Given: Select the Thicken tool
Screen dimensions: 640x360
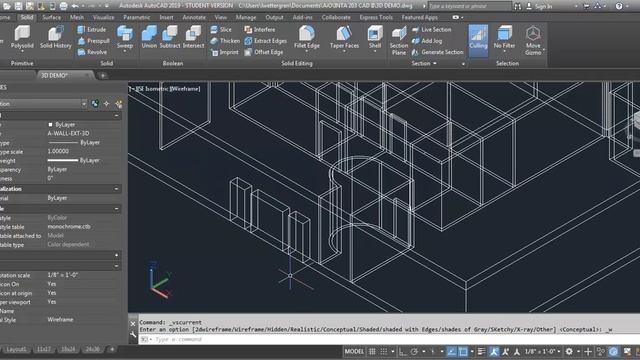Looking at the screenshot, I should [225, 41].
